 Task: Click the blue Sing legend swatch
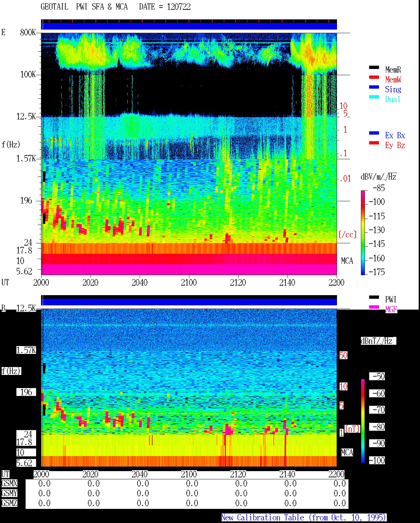pyautogui.click(x=374, y=87)
